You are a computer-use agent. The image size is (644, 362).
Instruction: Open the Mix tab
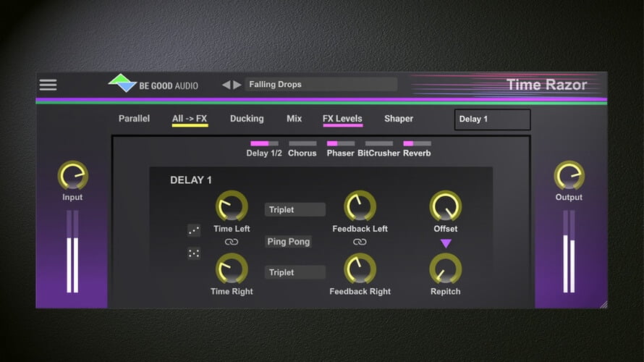294,118
